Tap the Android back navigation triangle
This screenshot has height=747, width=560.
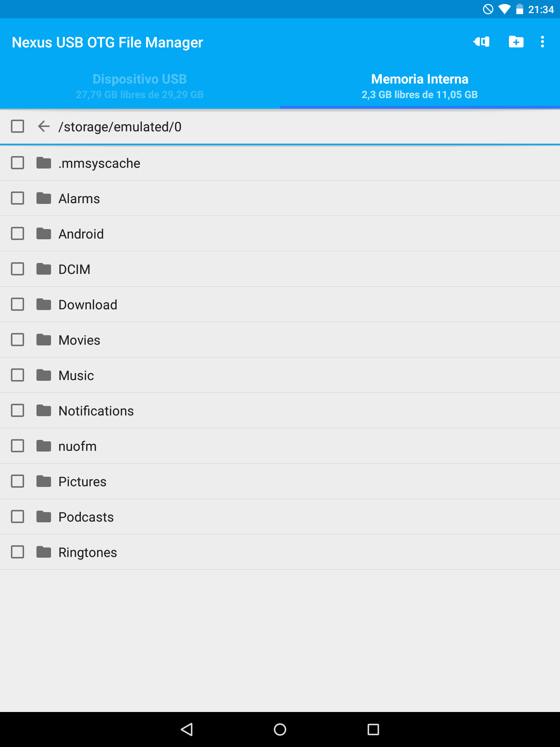tap(187, 729)
